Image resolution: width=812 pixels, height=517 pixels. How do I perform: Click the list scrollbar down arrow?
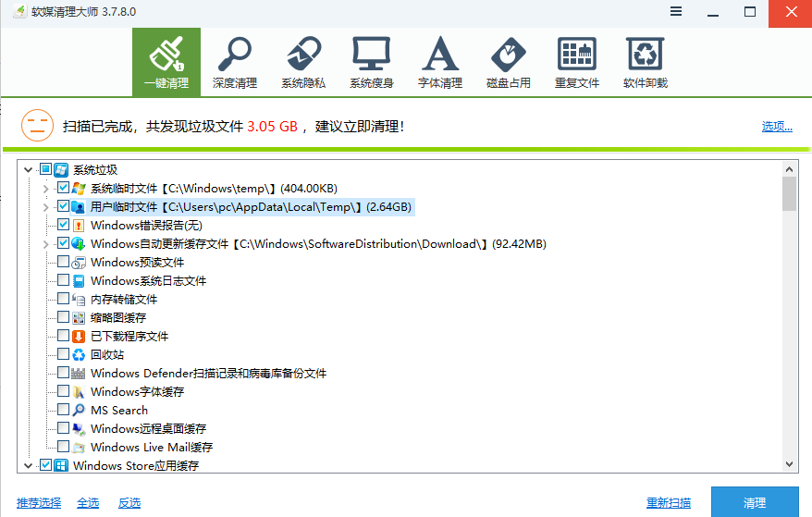tap(789, 464)
